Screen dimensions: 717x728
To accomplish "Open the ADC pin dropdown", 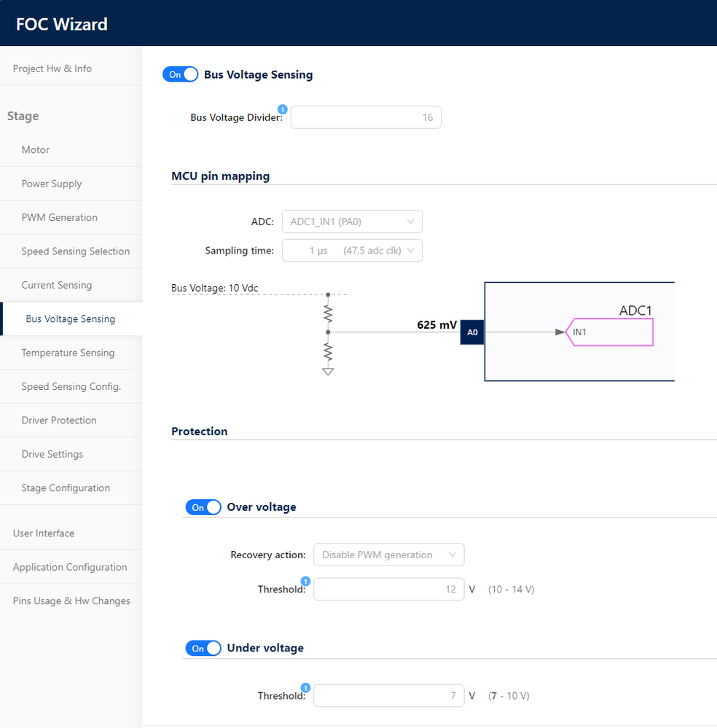I will point(352,222).
